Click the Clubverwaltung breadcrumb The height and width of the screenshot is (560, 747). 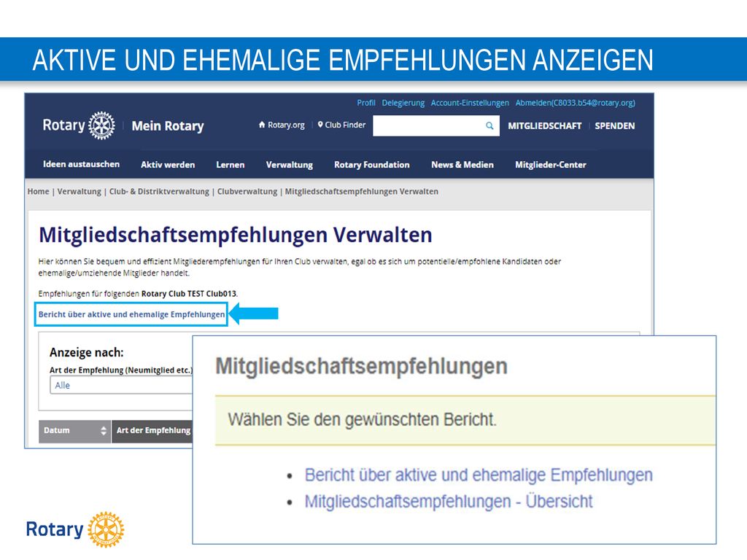click(247, 192)
